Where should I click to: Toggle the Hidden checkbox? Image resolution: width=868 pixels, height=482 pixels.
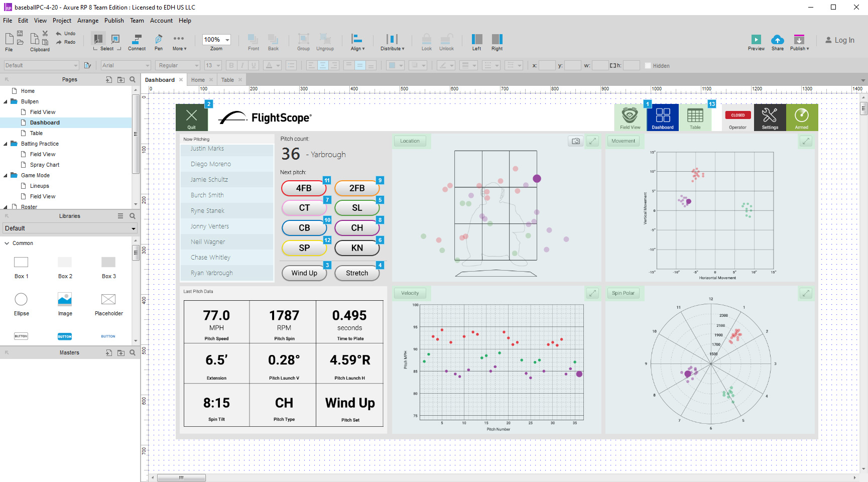point(648,66)
